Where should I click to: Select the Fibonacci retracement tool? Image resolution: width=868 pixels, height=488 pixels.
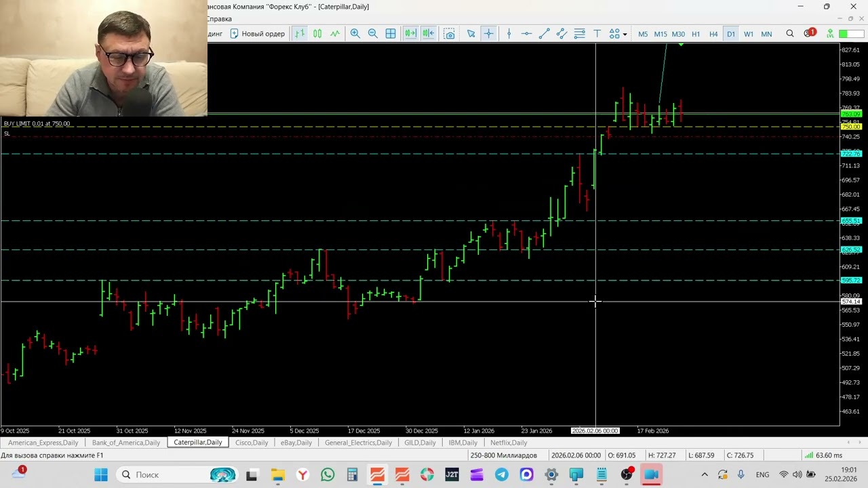(x=579, y=34)
